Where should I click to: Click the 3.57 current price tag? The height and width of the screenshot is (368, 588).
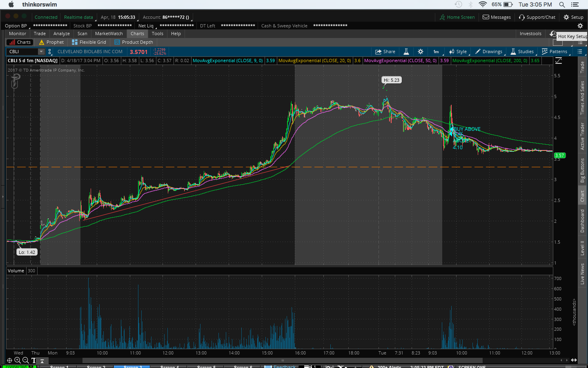click(x=559, y=155)
